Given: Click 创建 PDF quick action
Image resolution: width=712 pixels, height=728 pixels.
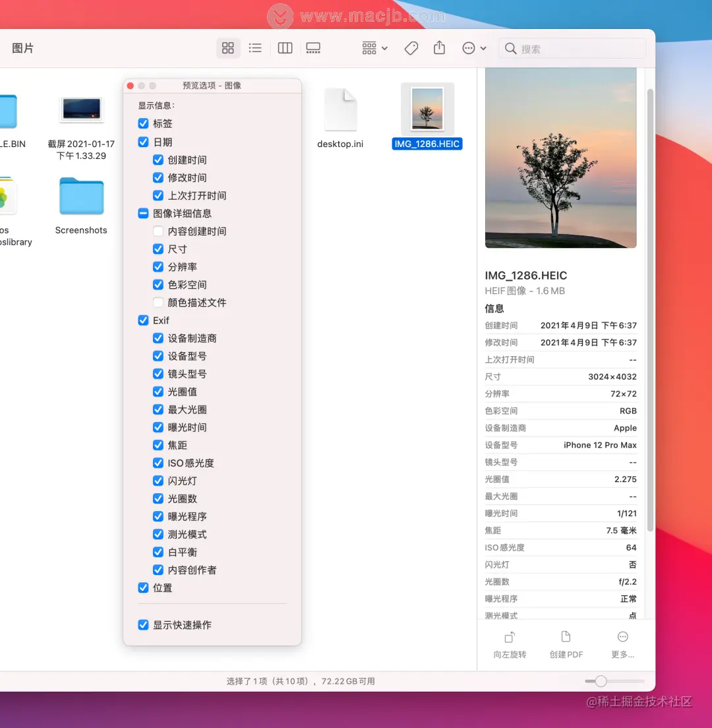Looking at the screenshot, I should click(x=566, y=645).
